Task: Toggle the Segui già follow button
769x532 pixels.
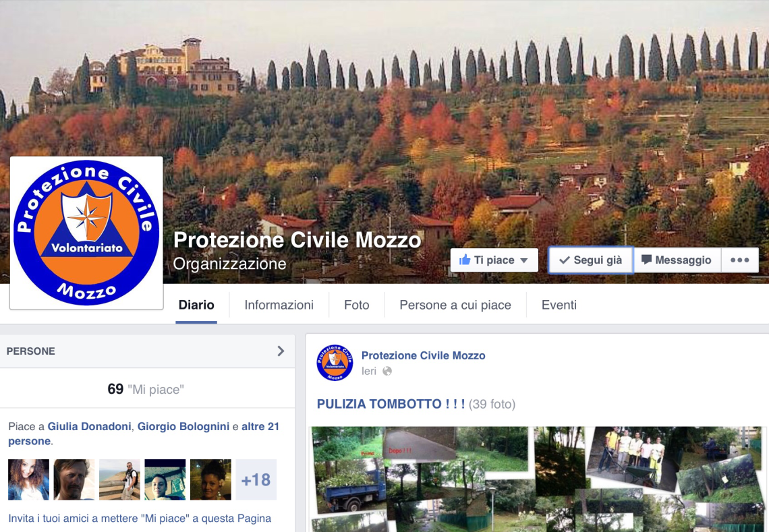Action: point(590,260)
